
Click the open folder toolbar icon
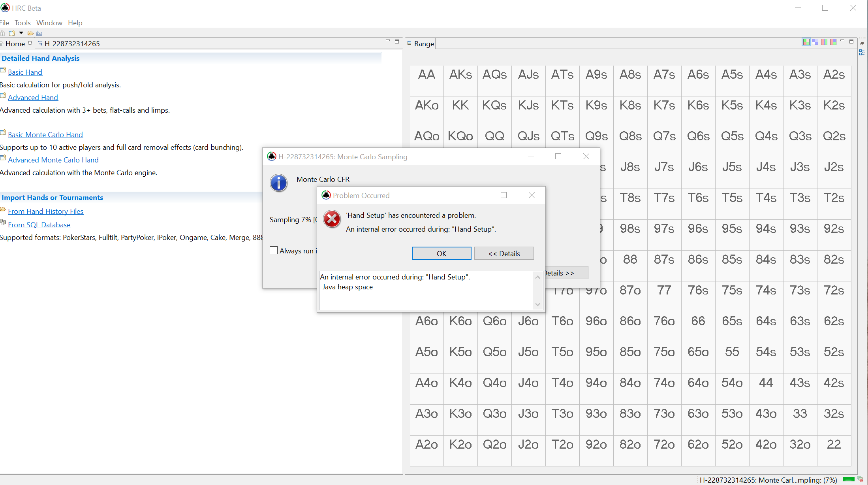[x=30, y=33]
